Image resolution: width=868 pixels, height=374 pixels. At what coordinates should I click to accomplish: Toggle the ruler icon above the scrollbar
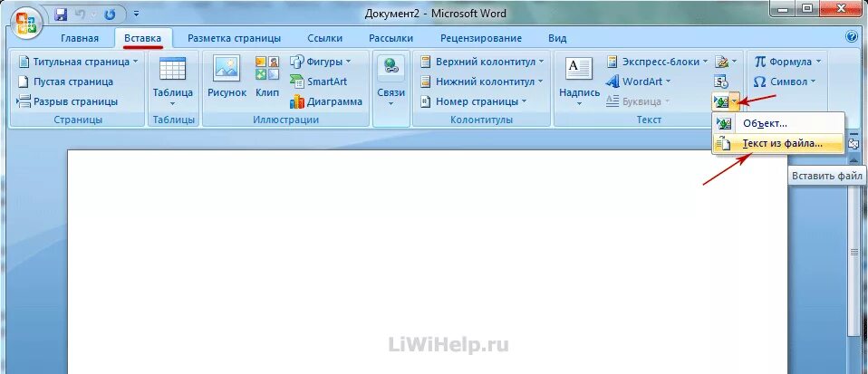(854, 144)
